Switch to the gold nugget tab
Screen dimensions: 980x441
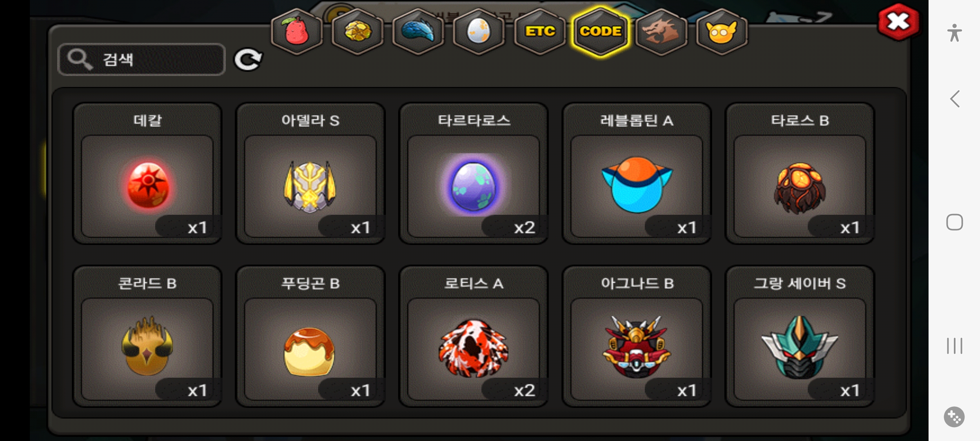pos(358,31)
